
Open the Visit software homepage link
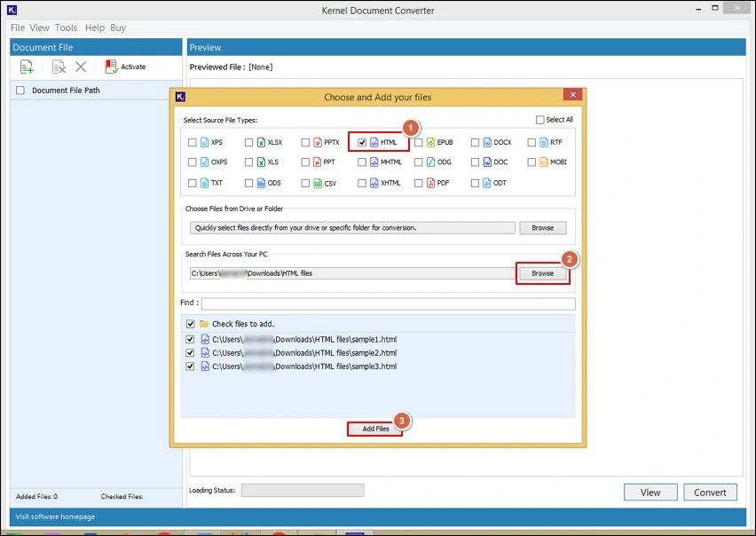coord(55,516)
